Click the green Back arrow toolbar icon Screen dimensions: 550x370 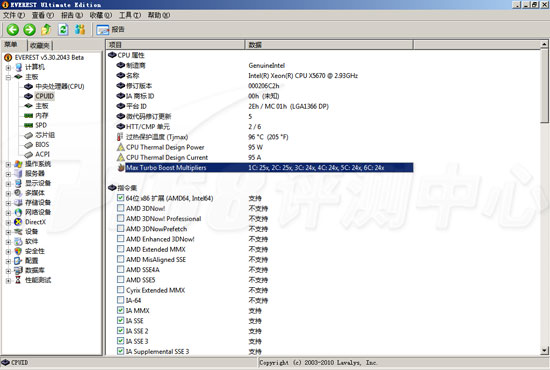click(x=13, y=29)
